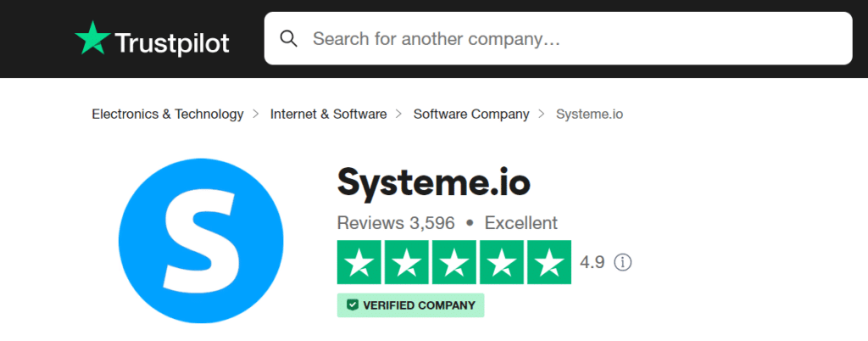Click the first green rating star
The height and width of the screenshot is (341, 868).
pyautogui.click(x=359, y=262)
